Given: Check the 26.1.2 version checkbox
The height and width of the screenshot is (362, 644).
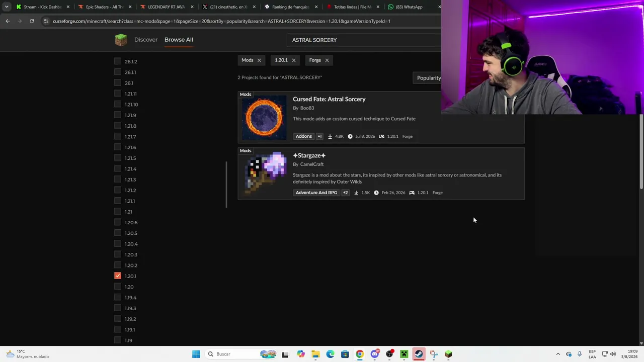Looking at the screenshot, I should 118,61.
